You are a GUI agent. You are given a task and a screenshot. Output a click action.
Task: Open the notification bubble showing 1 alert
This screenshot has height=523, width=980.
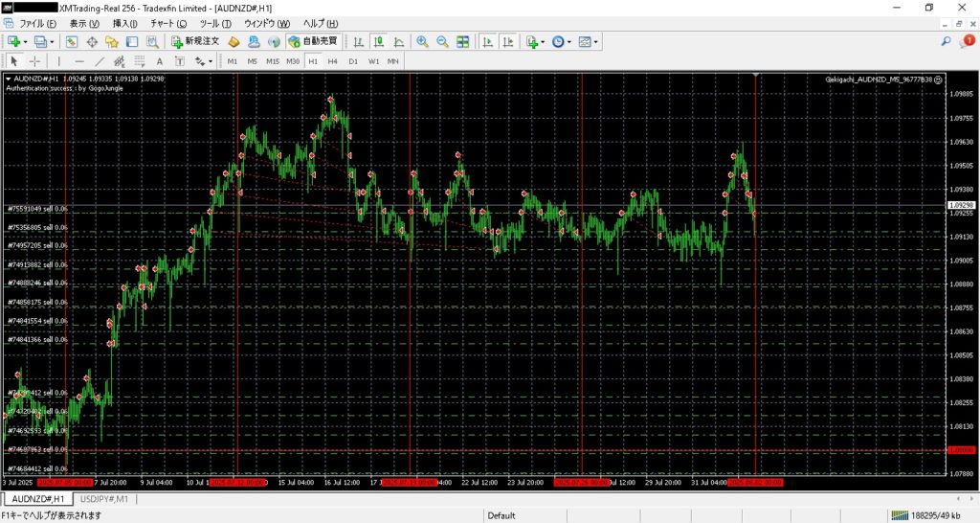(x=968, y=41)
